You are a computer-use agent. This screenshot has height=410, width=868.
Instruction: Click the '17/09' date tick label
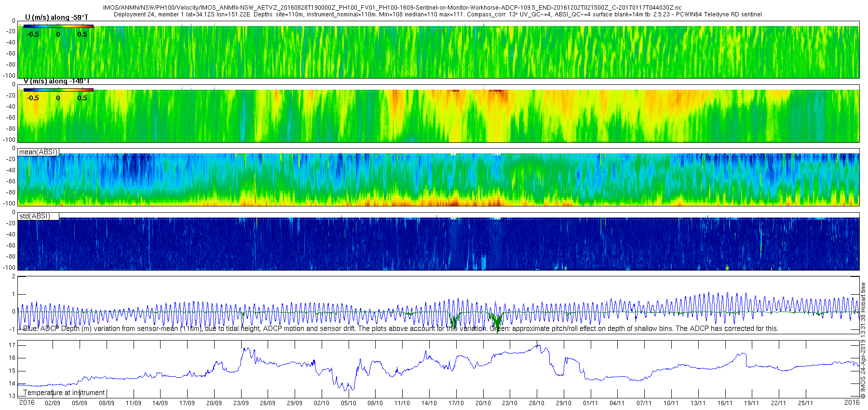(187, 403)
